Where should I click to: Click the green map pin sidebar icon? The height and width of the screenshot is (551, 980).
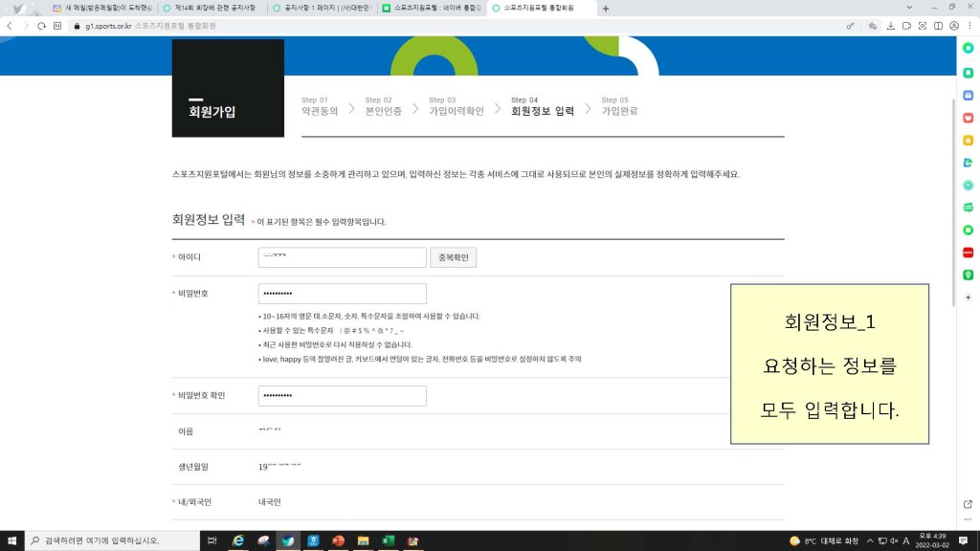tap(968, 275)
